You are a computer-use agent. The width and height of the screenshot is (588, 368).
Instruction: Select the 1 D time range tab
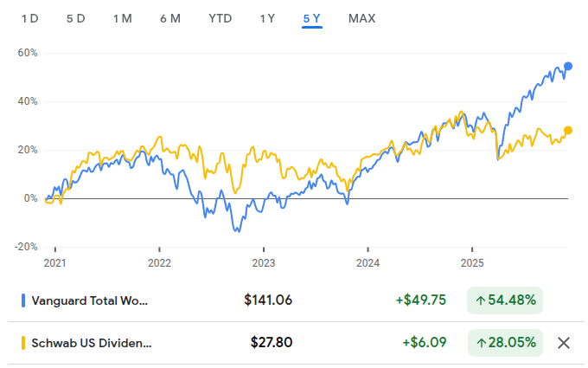30,18
